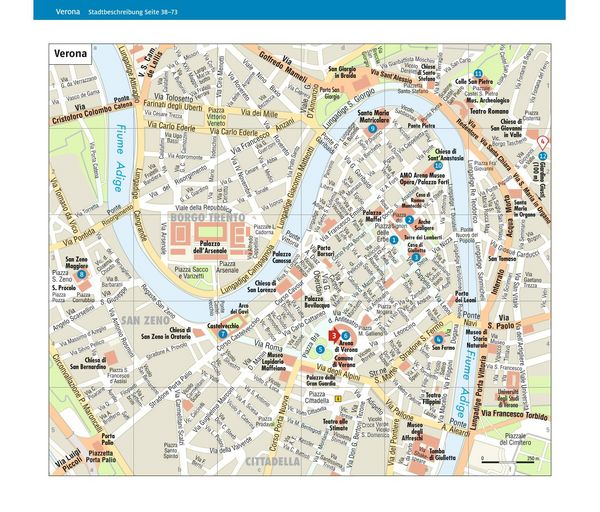The width and height of the screenshot is (600, 512).
Task: Click 'Stadtbeschreibung Seite 38–73' in header
Action: (133, 12)
